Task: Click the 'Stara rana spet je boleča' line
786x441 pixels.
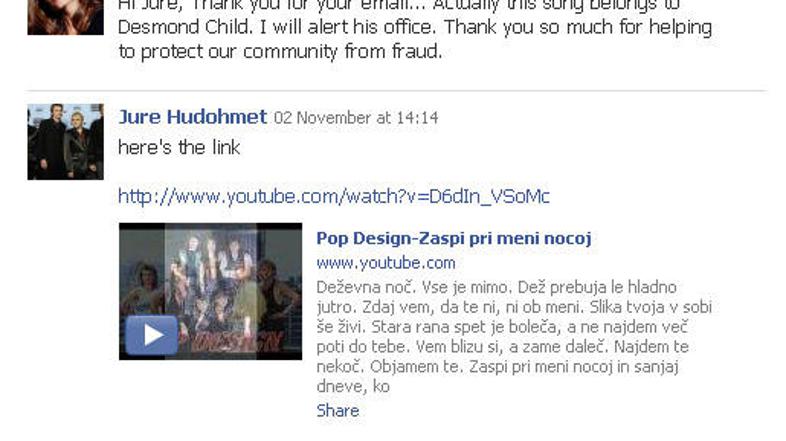Action: (502, 327)
